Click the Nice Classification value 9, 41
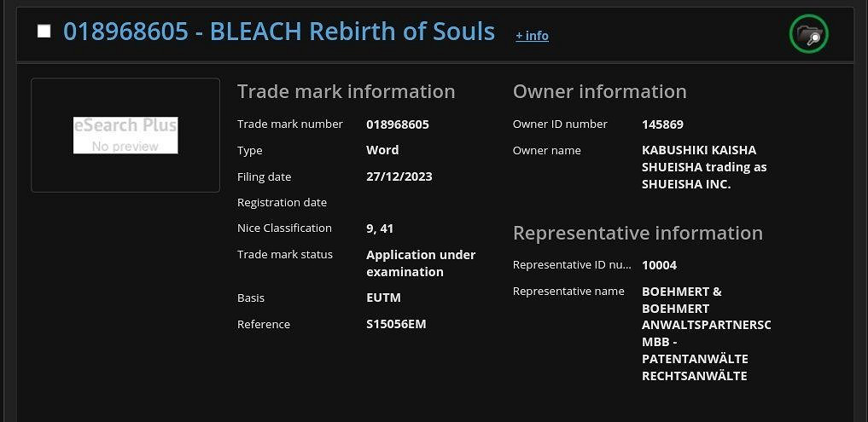Viewport: 868px width, 422px height. tap(380, 228)
